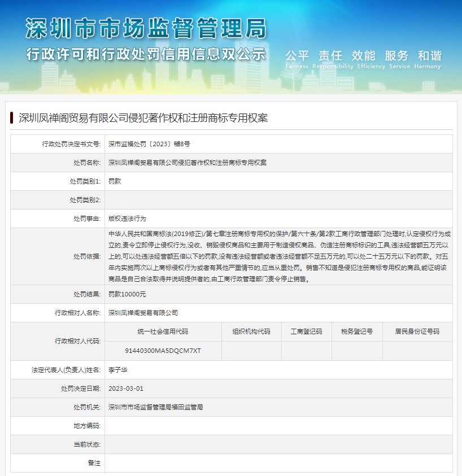Click the decision date 2023-03-01

pyautogui.click(x=126, y=388)
